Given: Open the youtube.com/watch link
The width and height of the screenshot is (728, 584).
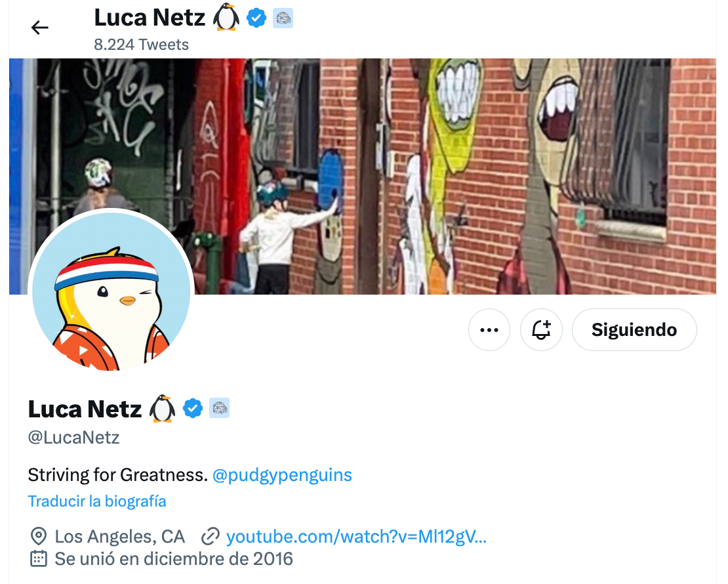Looking at the screenshot, I should click(x=356, y=537).
